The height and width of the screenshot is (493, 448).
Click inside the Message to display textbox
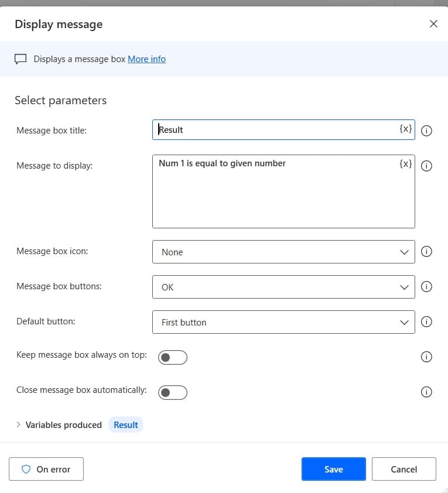tap(283, 191)
